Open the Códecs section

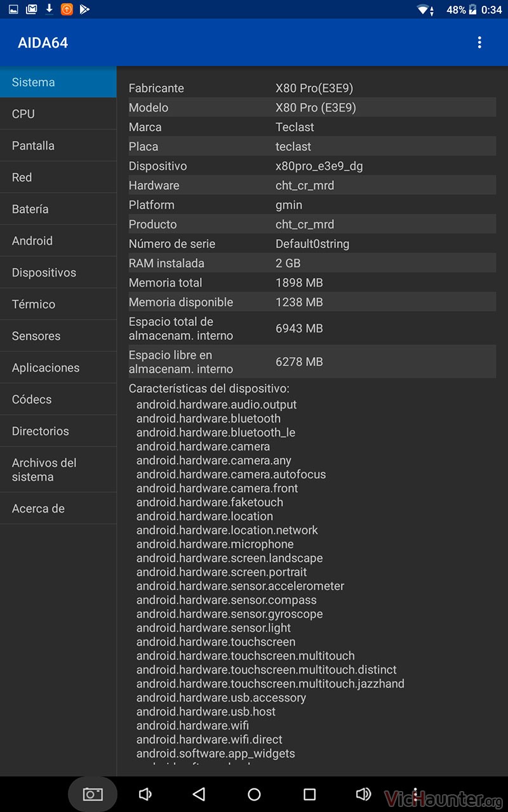(x=58, y=399)
